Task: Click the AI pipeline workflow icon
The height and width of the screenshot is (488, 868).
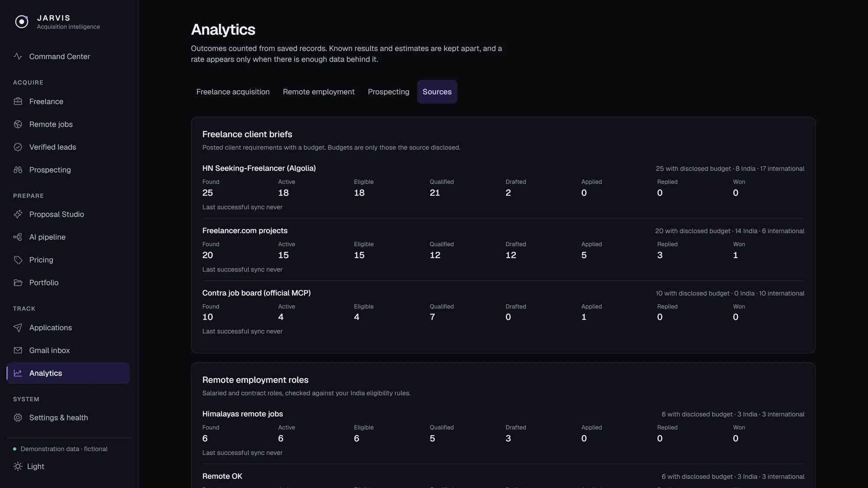Action: click(x=18, y=237)
